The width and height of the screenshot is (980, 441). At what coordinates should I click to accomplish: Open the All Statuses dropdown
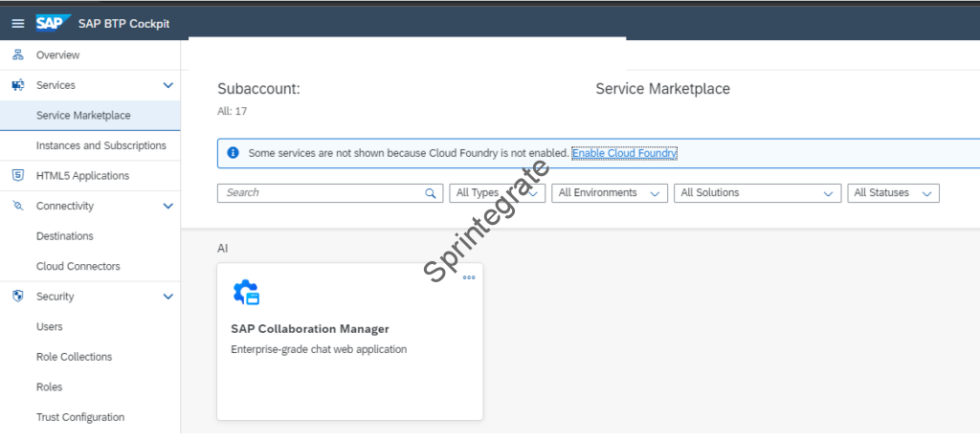(x=892, y=193)
